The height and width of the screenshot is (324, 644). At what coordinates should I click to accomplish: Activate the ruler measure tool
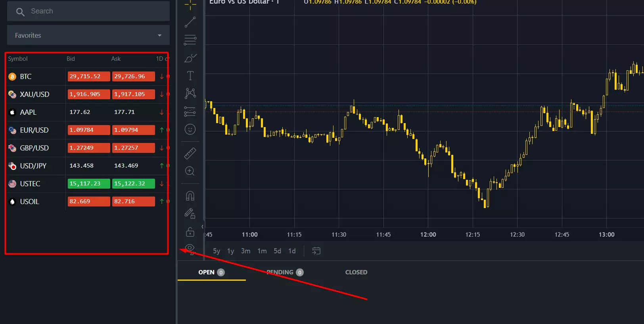(x=190, y=153)
